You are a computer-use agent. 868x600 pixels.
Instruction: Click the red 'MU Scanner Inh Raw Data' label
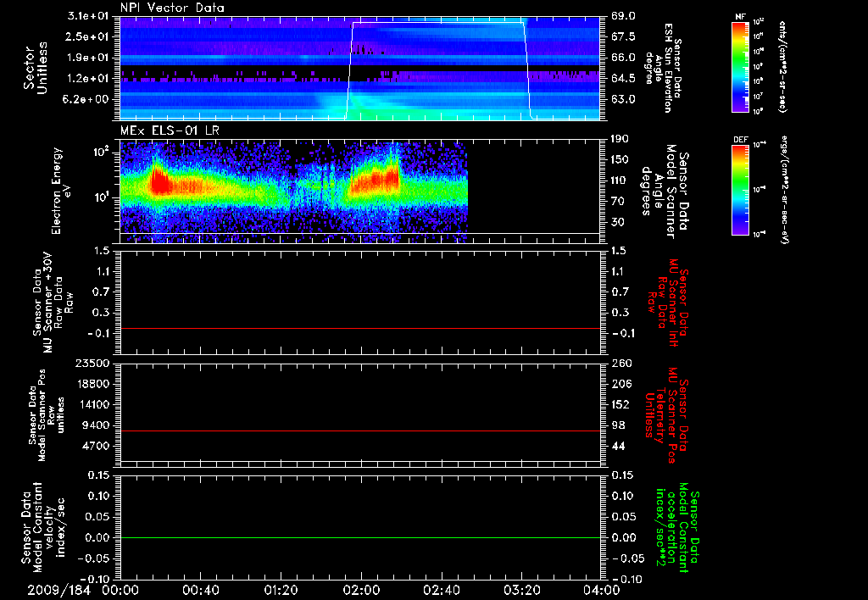point(668,303)
